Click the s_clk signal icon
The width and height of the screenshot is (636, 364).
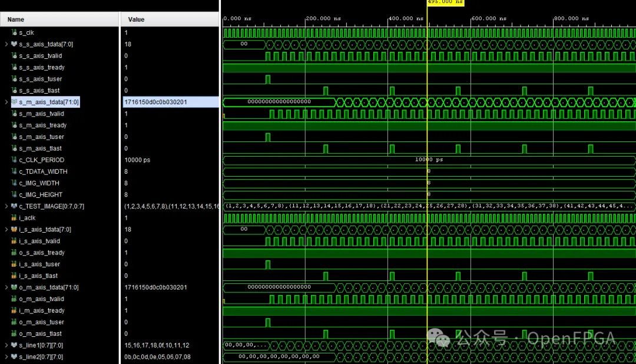coord(14,32)
